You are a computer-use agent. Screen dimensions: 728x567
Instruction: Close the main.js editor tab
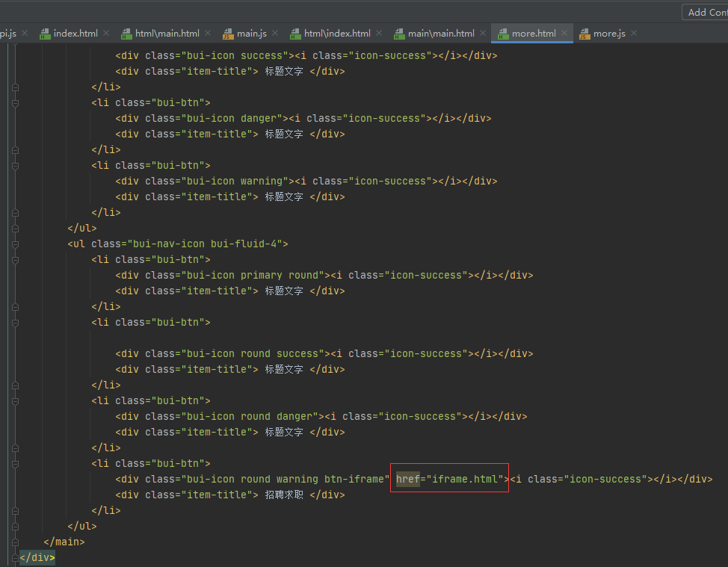[x=274, y=34]
